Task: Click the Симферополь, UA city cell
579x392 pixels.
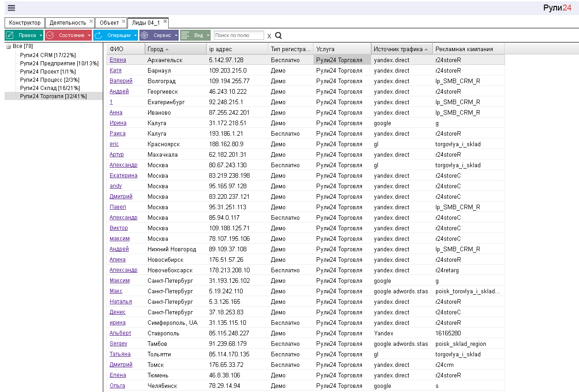Action: tap(175, 323)
